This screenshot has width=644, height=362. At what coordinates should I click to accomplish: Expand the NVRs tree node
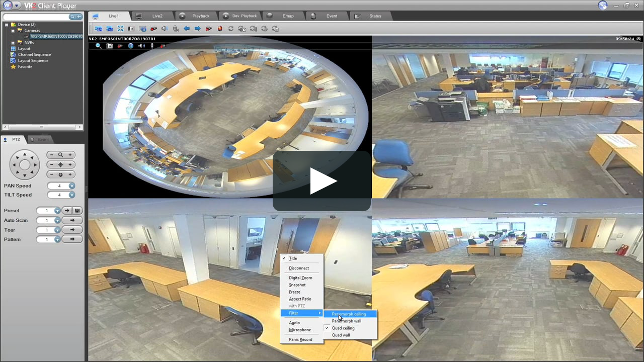[13, 43]
